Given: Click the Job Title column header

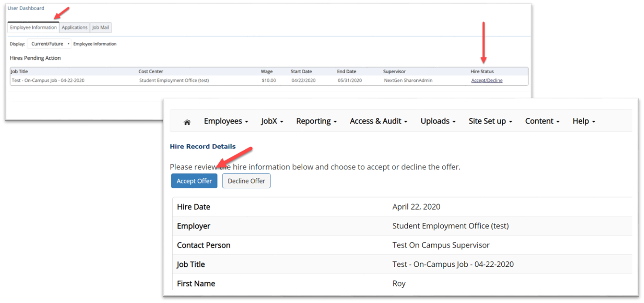Looking at the screenshot, I should point(20,72).
